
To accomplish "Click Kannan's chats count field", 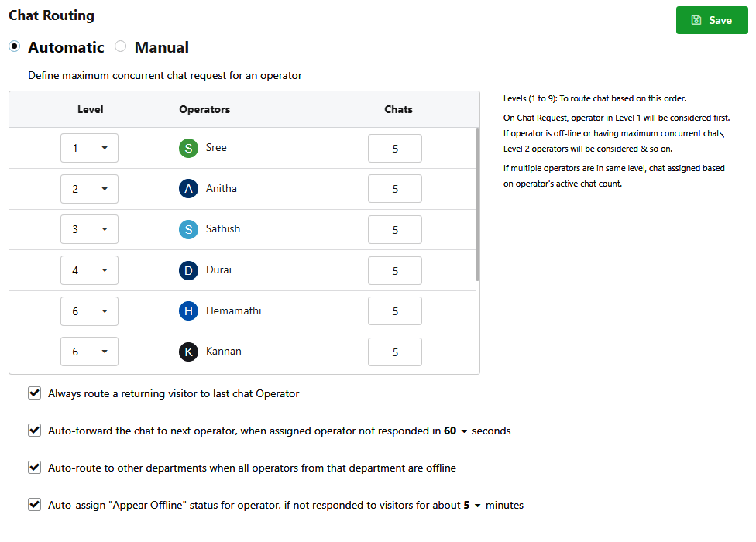I will click(x=395, y=352).
